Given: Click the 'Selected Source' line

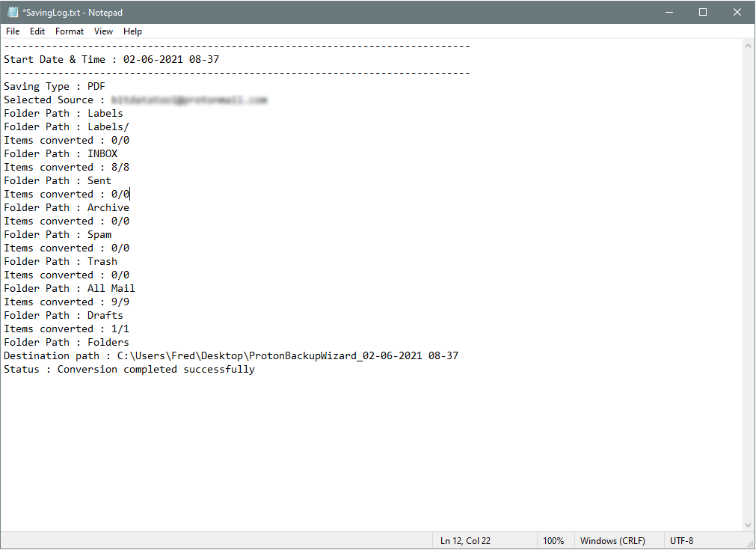Looking at the screenshot, I should coord(135,100).
